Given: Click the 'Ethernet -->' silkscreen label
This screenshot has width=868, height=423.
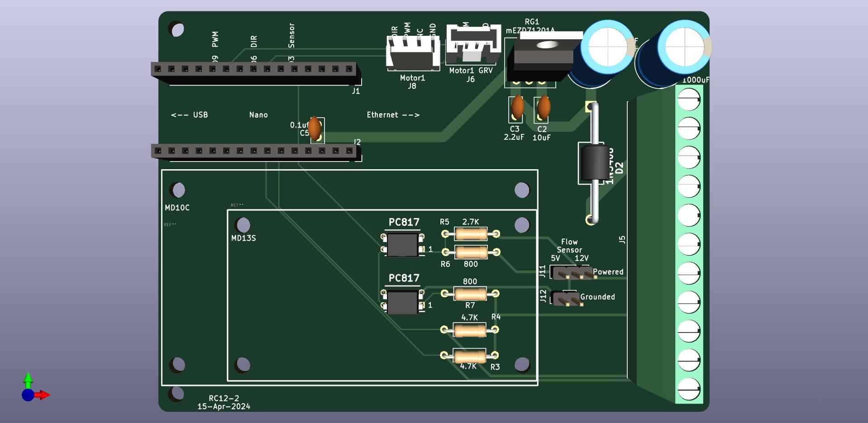Looking at the screenshot, I should pos(393,115).
